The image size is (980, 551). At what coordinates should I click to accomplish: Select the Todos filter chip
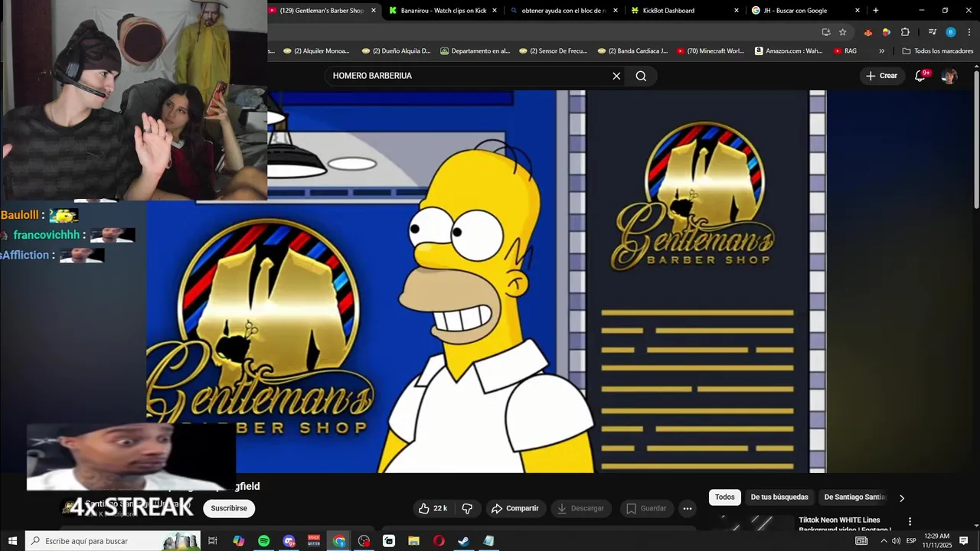point(724,497)
